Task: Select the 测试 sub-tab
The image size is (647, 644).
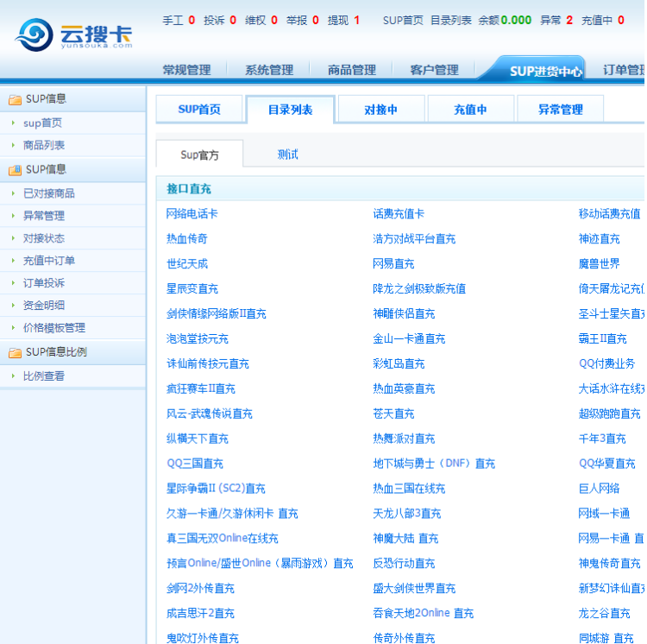Action: 287,155
